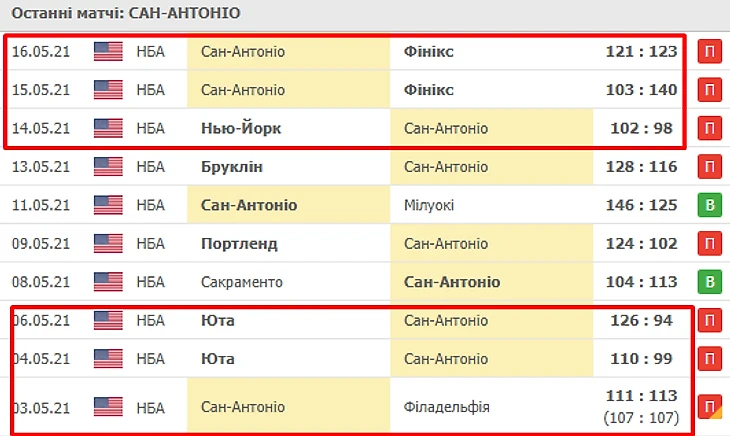This screenshot has height=436, width=730.
Task: Click the 104 : 113 score
Action: (x=641, y=282)
